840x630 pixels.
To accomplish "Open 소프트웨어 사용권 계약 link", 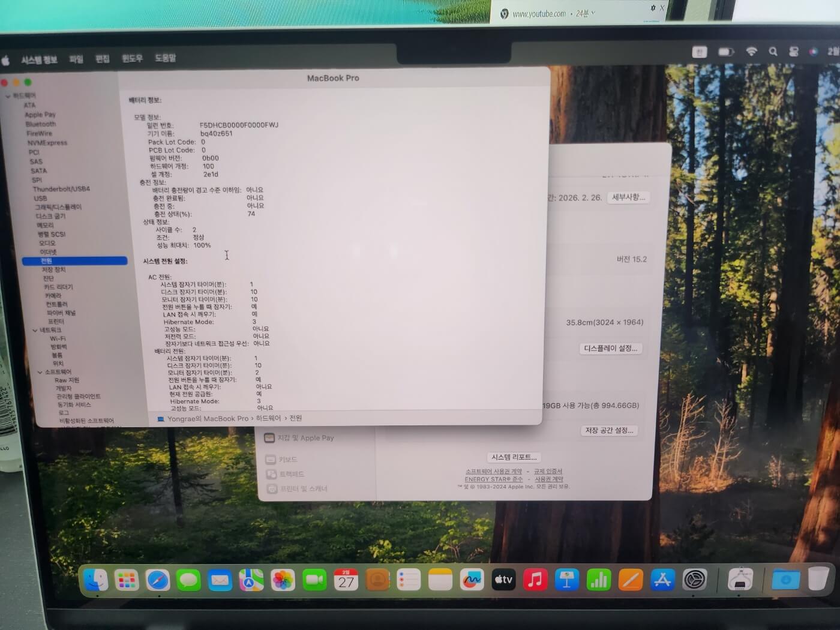I will click(494, 472).
